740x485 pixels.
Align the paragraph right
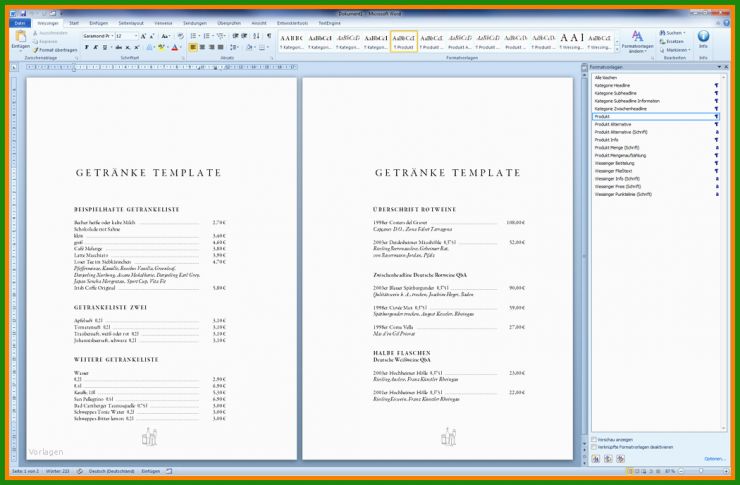tap(211, 48)
